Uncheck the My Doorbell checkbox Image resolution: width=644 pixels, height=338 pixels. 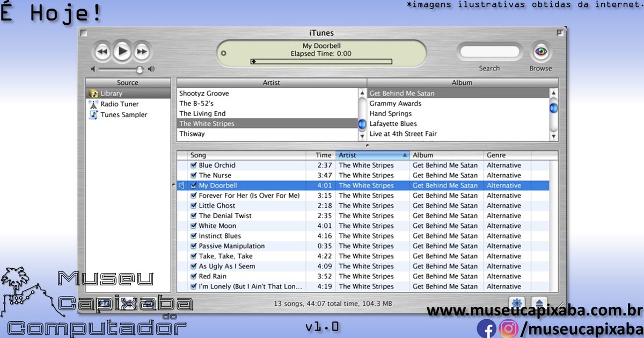point(194,185)
